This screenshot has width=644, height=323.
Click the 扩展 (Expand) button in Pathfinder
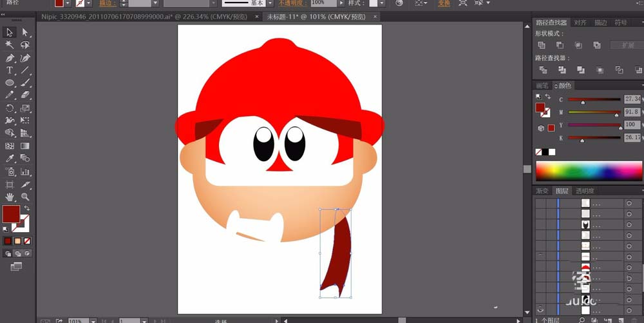(627, 45)
